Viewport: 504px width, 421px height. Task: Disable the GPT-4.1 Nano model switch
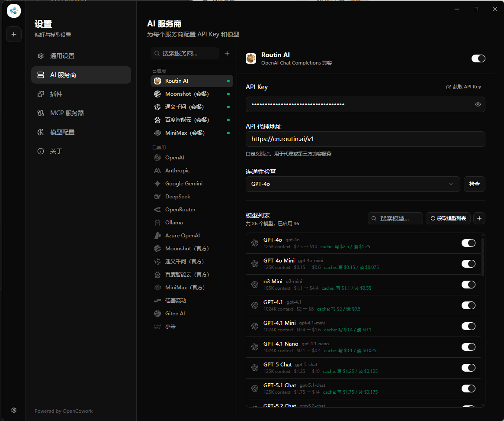point(468,347)
